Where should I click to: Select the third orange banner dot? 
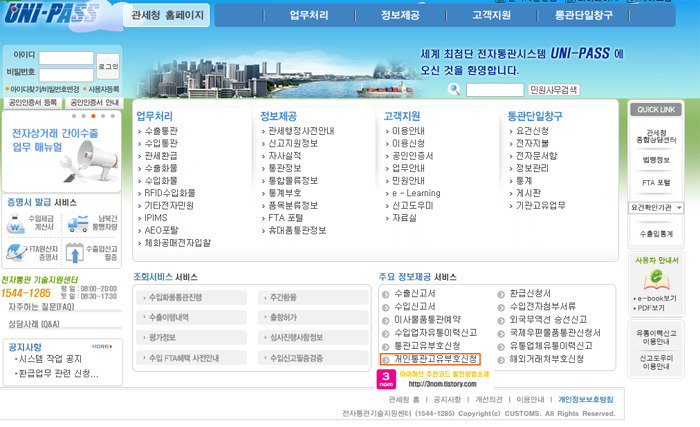click(93, 116)
